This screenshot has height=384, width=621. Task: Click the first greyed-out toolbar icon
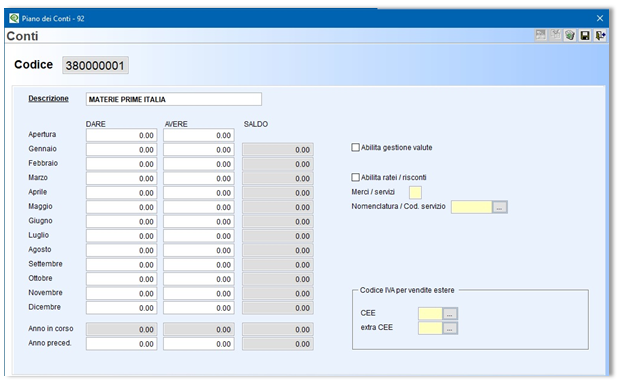[x=541, y=35]
